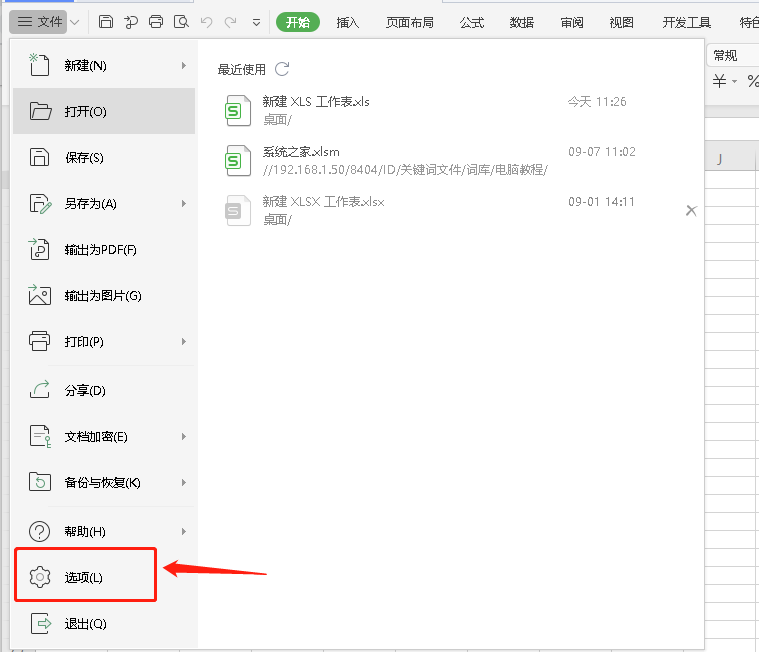Open the 数据 tab
The height and width of the screenshot is (652, 759).
tap(522, 22)
